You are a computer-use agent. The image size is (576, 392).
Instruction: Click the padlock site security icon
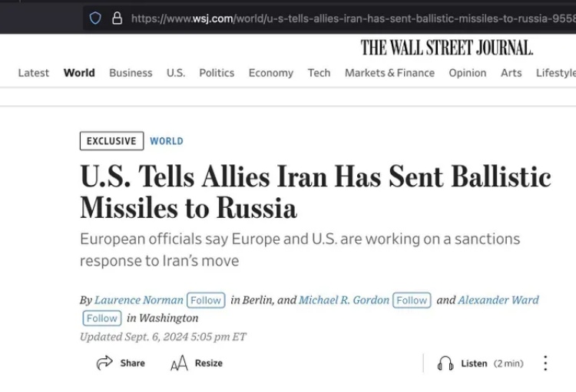[x=117, y=18]
